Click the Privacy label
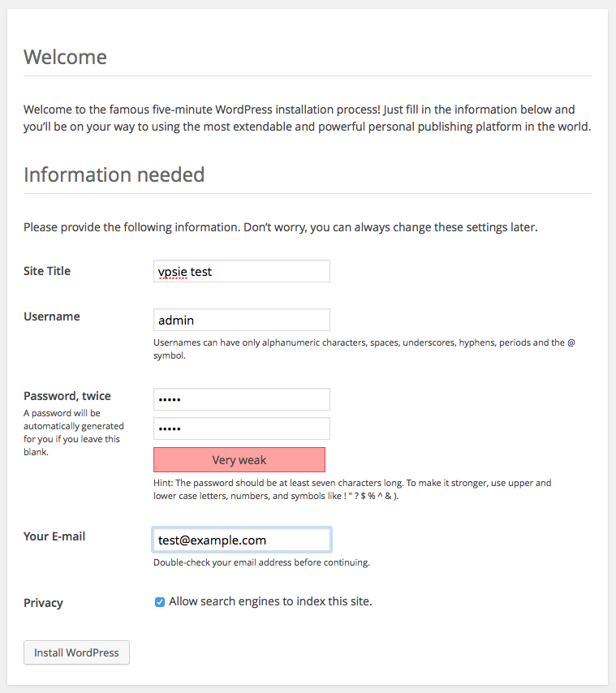Image resolution: width=616 pixels, height=693 pixels. 43,603
